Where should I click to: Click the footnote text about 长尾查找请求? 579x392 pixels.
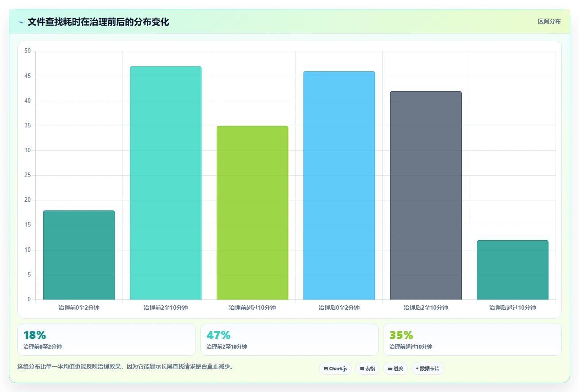point(125,366)
